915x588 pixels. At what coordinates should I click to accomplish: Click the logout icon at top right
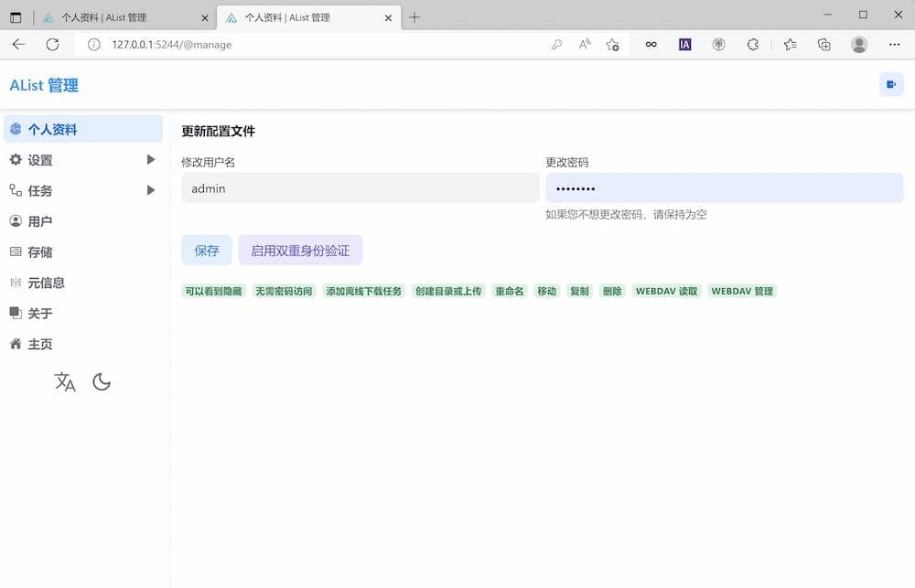pos(890,85)
